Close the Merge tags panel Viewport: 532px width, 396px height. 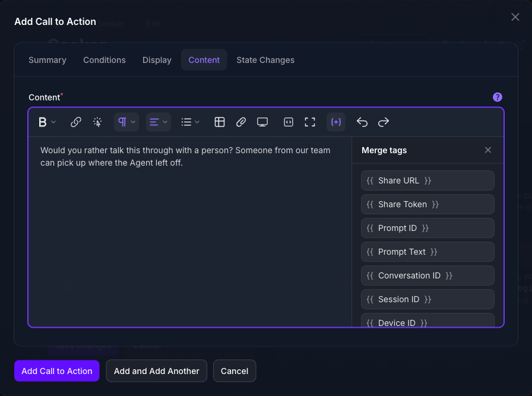(x=488, y=150)
